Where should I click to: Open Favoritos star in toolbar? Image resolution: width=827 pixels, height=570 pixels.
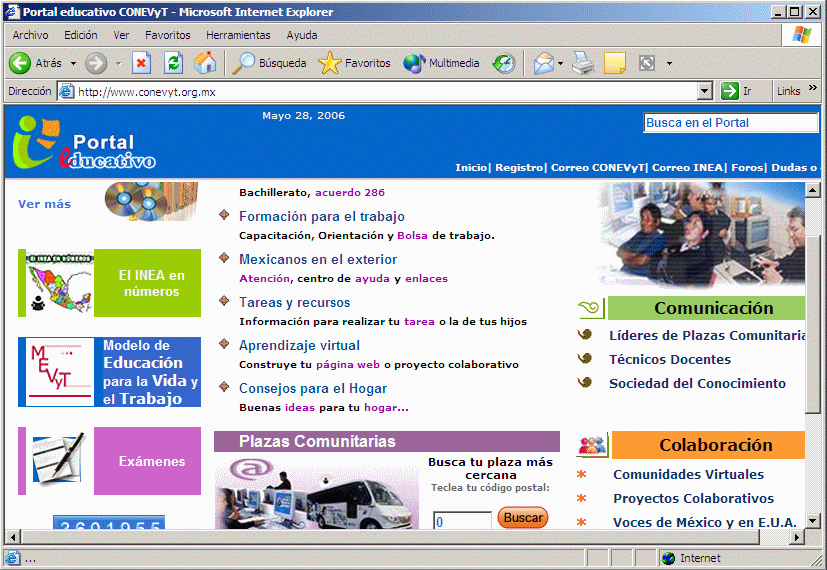330,63
